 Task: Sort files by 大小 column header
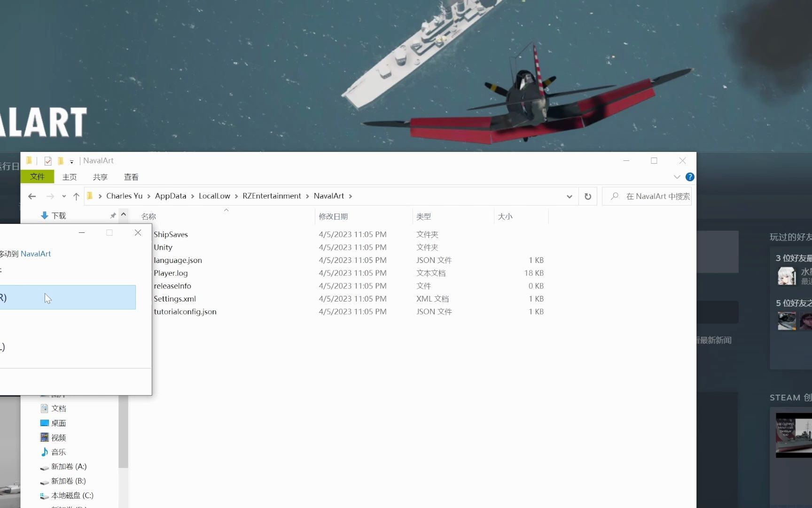505,216
